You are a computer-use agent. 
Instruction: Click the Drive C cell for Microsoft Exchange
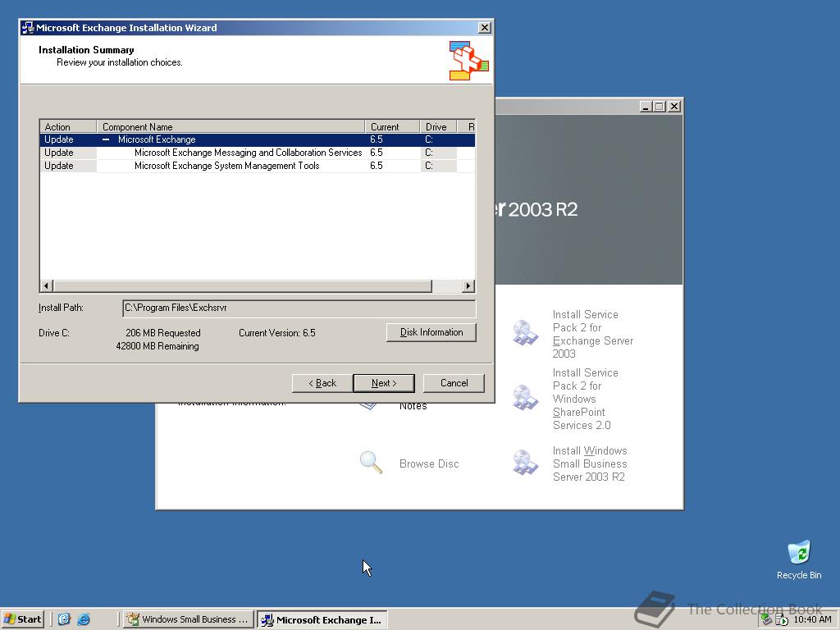coord(439,139)
